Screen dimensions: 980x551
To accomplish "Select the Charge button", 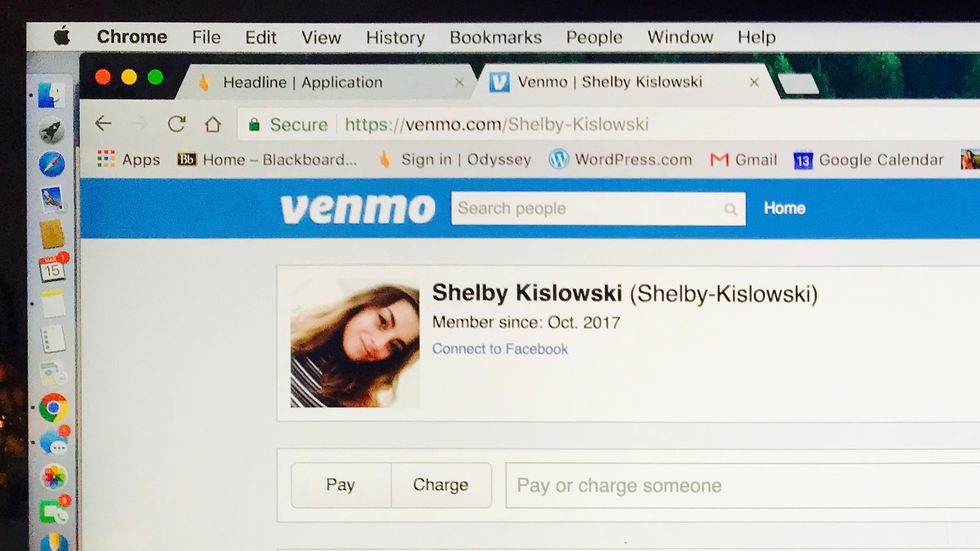I will 441,485.
